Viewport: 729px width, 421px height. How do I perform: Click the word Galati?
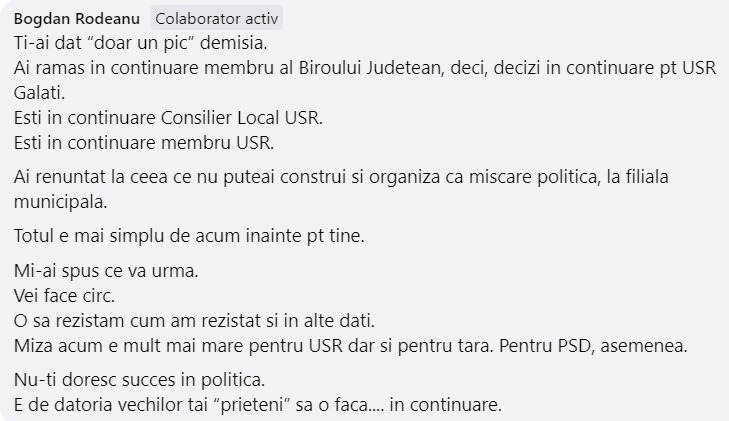tap(39, 93)
